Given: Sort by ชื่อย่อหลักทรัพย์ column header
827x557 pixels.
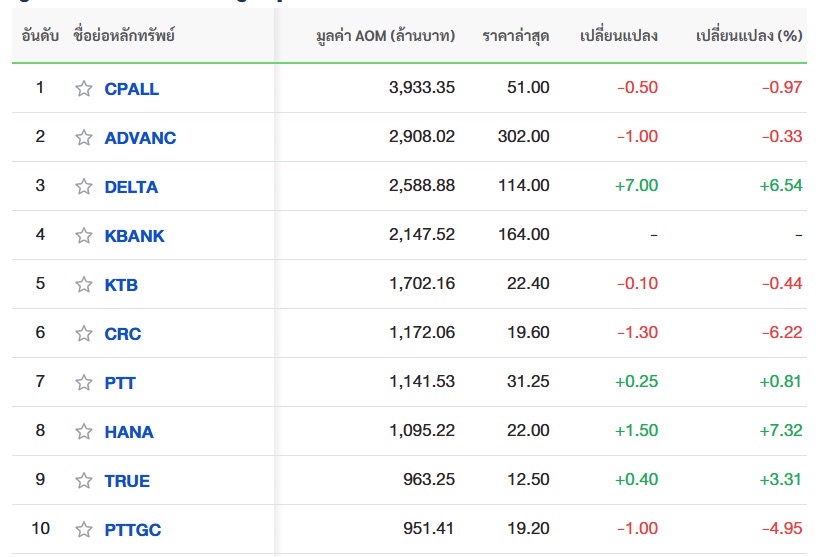Looking at the screenshot, I should [x=124, y=35].
